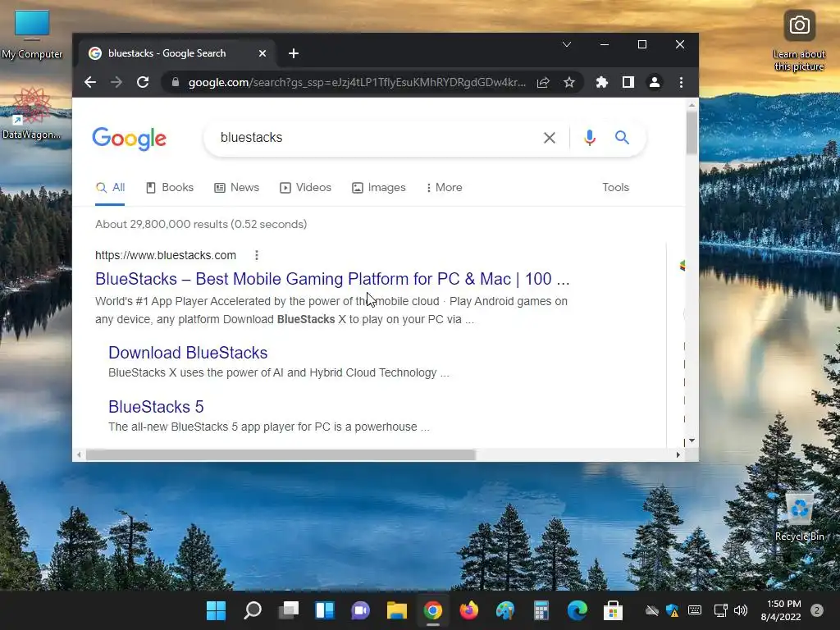Click the horizontal scrollbar thumb in Chrome
840x630 pixels.
pos(281,454)
